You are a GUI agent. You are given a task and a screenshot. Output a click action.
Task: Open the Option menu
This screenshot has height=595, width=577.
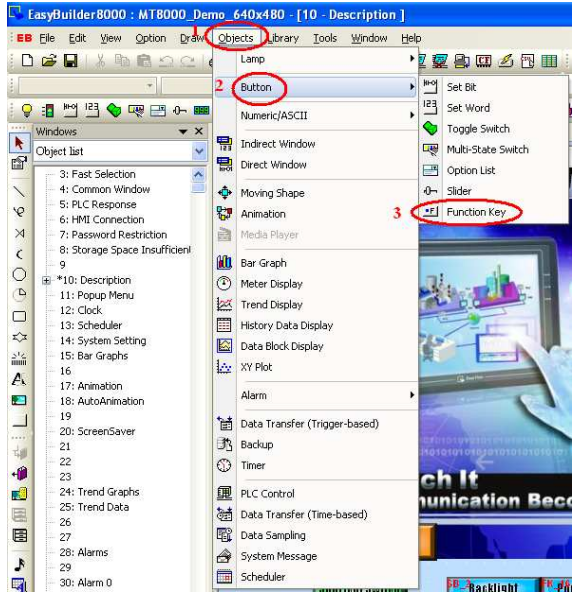pos(151,38)
